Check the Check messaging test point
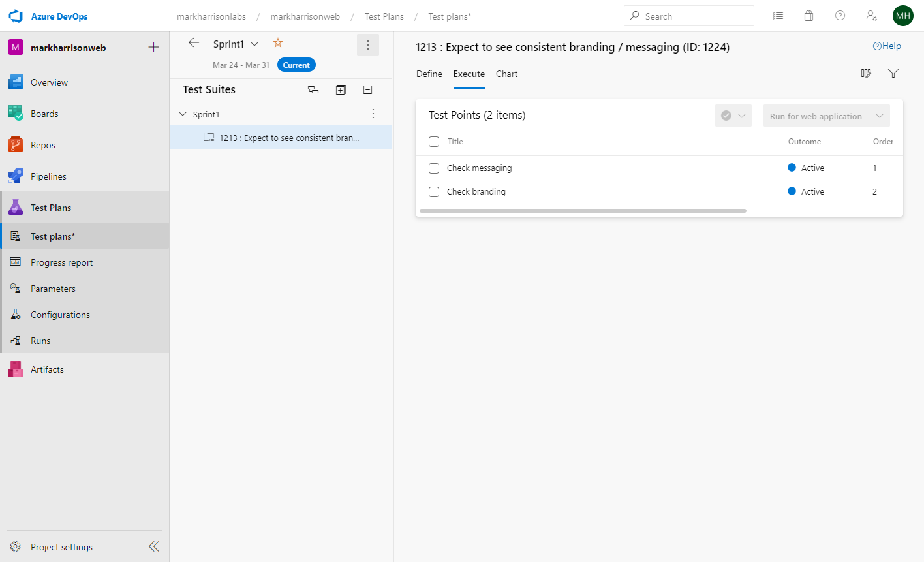 [434, 168]
